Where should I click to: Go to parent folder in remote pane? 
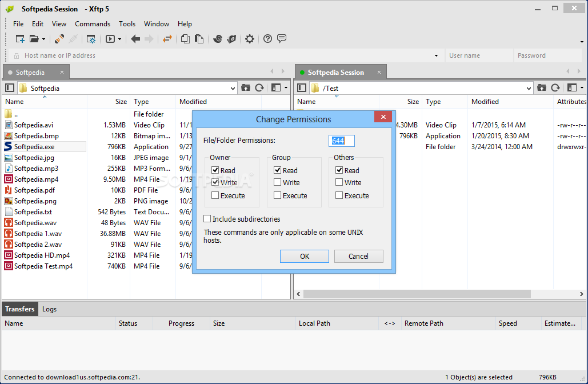coord(542,88)
